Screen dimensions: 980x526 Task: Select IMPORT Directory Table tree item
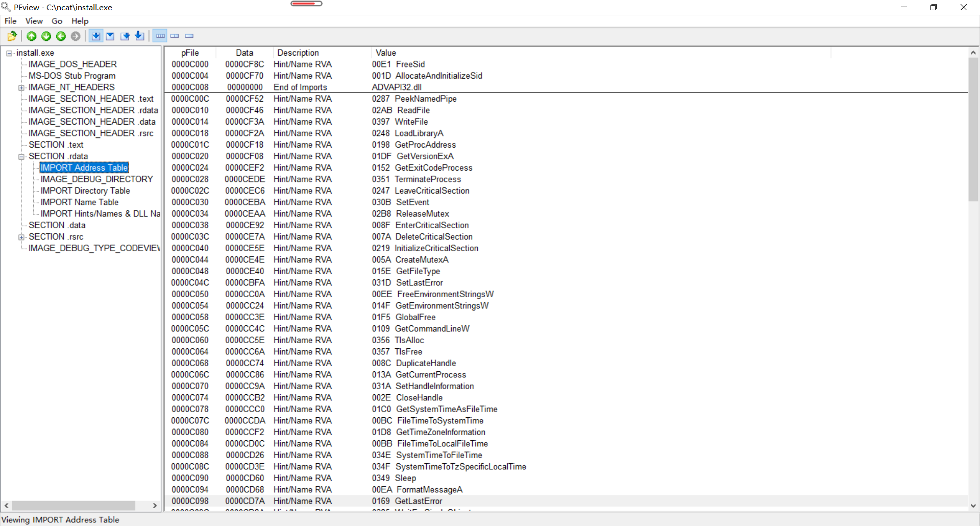[85, 190]
